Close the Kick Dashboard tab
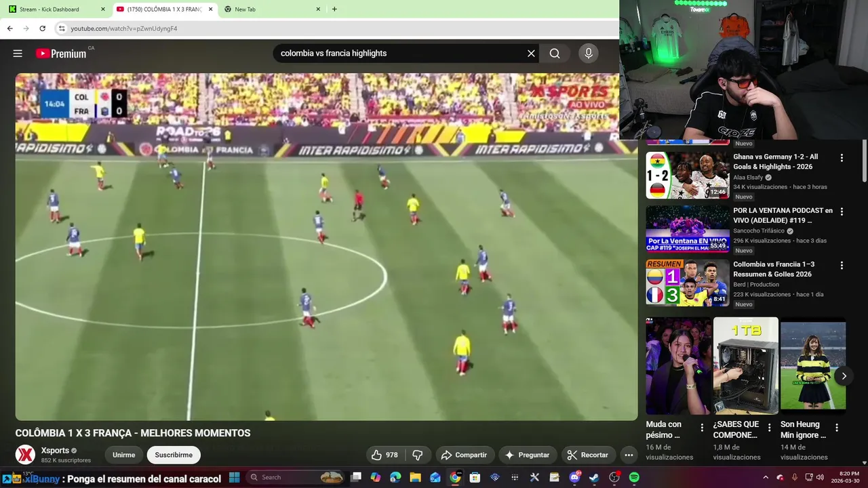This screenshot has height=488, width=868. 103,9
